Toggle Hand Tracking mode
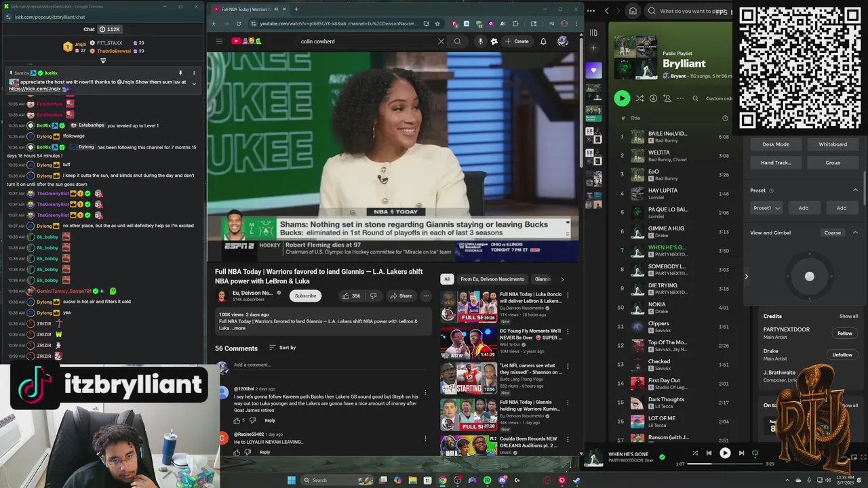 pyautogui.click(x=776, y=163)
